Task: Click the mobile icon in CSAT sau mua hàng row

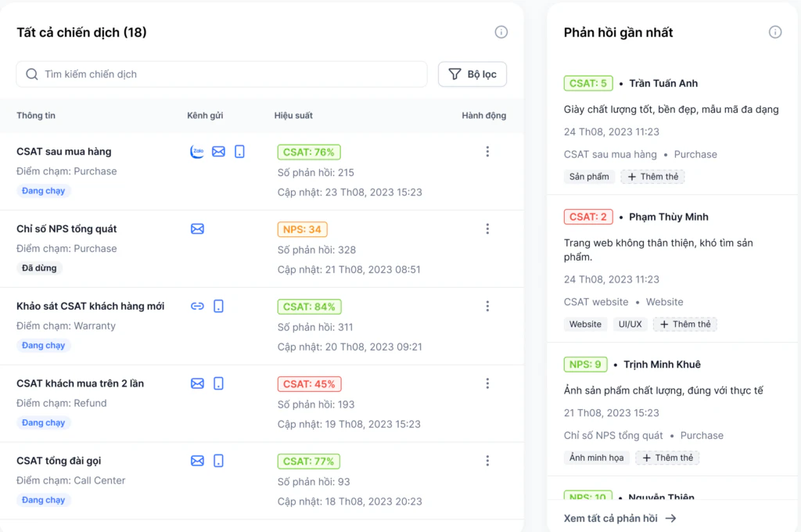Action: tap(239, 152)
